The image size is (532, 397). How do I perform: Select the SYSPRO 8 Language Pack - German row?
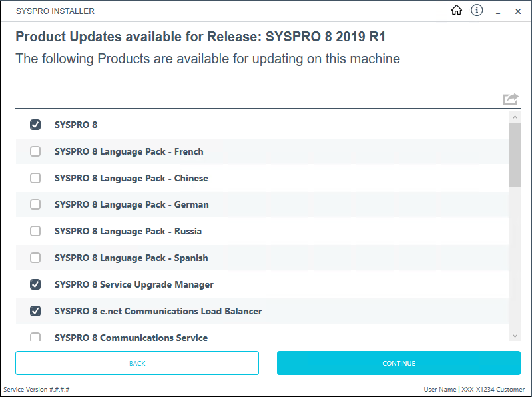[266, 204]
